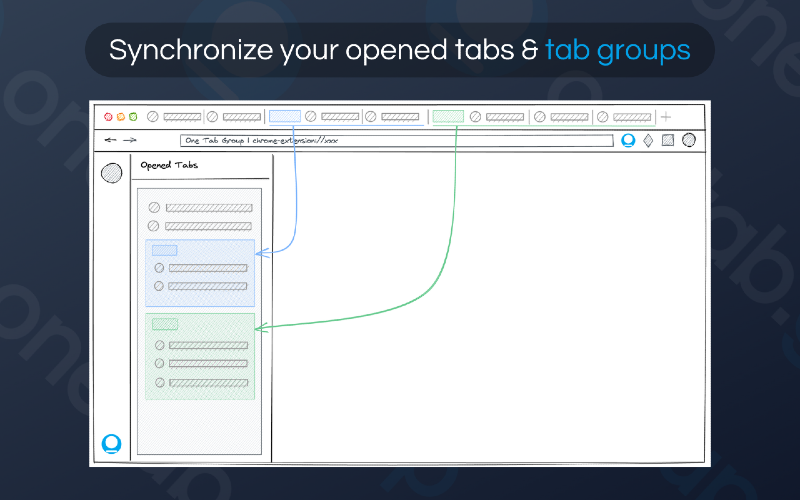
Task: Click the blue One Tab Group logo at the sidebar bottom
Action: point(112,443)
